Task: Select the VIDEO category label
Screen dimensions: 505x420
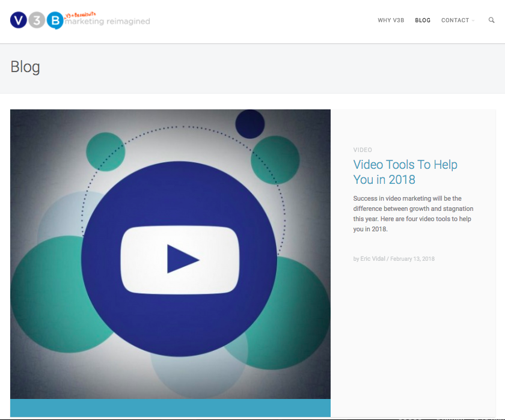Action: click(363, 150)
